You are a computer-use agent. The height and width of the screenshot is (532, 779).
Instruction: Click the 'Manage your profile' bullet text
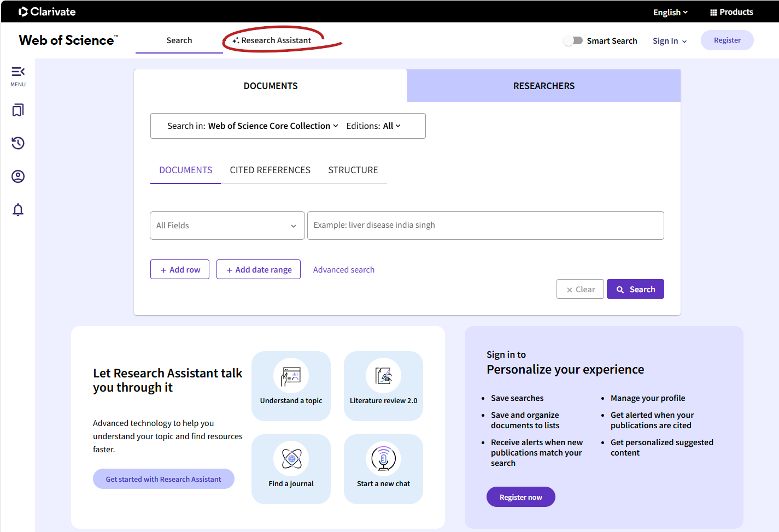pos(648,398)
